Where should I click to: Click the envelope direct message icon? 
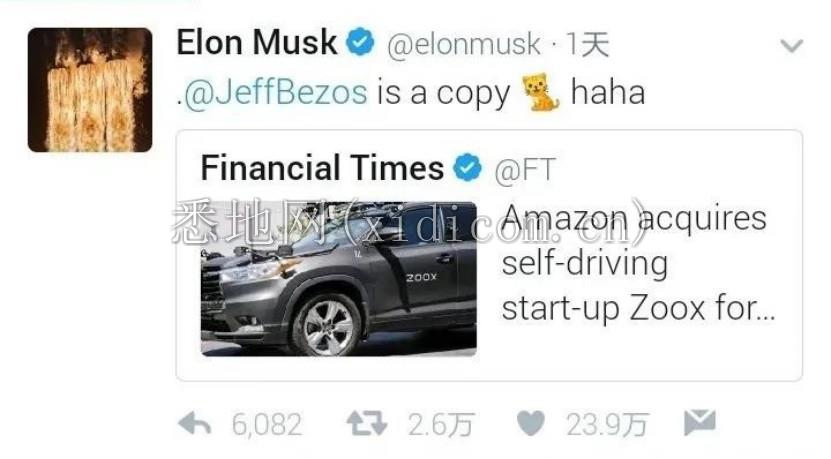point(700,422)
